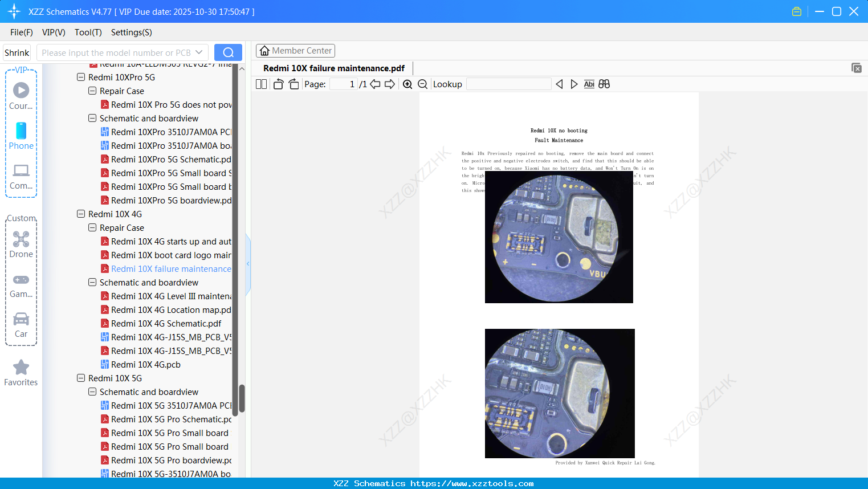Collapse Repair Case under Redmi 10X 4G
The image size is (868, 489).
click(x=92, y=227)
